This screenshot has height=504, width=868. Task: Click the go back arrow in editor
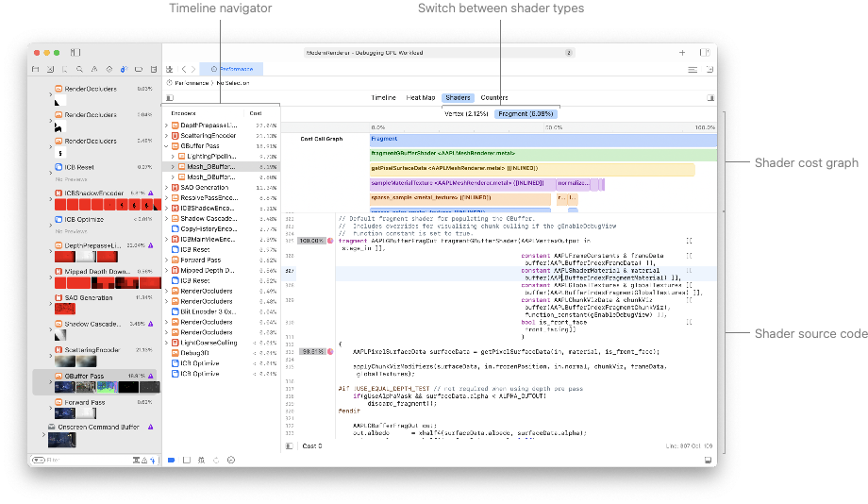pyautogui.click(x=184, y=69)
